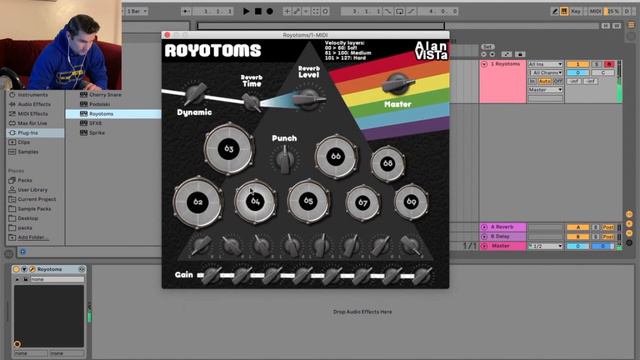
Task: Toggle A Reverb return track activator
Action: pos(578,227)
